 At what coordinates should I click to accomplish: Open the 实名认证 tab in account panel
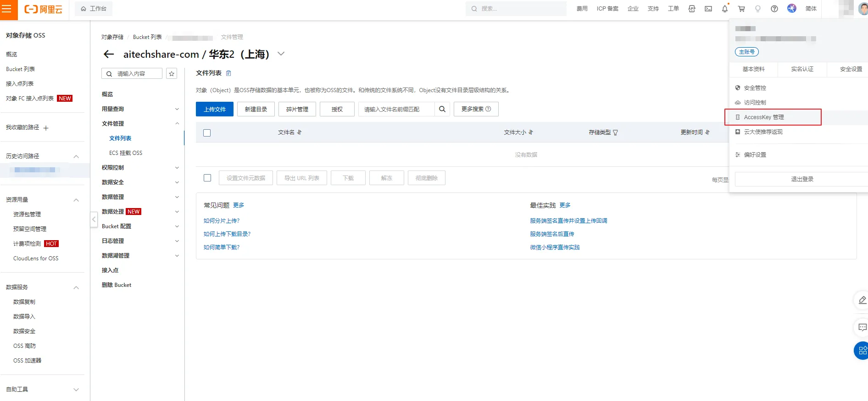(x=802, y=69)
